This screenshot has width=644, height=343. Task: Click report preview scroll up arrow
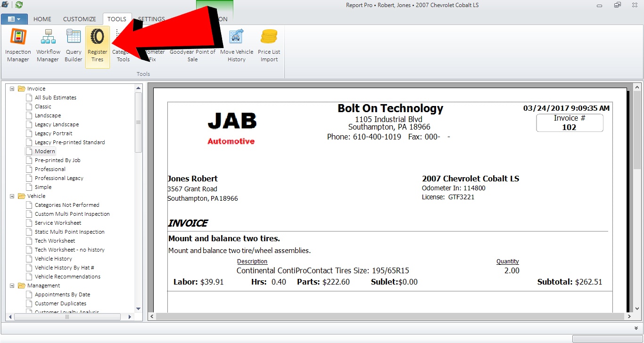click(637, 88)
